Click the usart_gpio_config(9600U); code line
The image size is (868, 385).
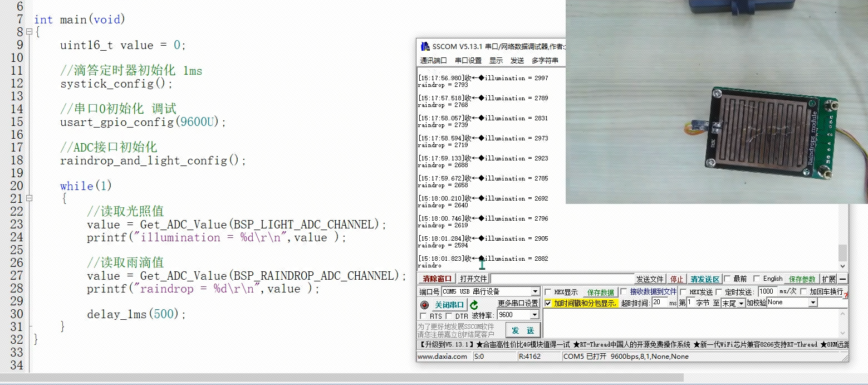pyautogui.click(x=144, y=122)
